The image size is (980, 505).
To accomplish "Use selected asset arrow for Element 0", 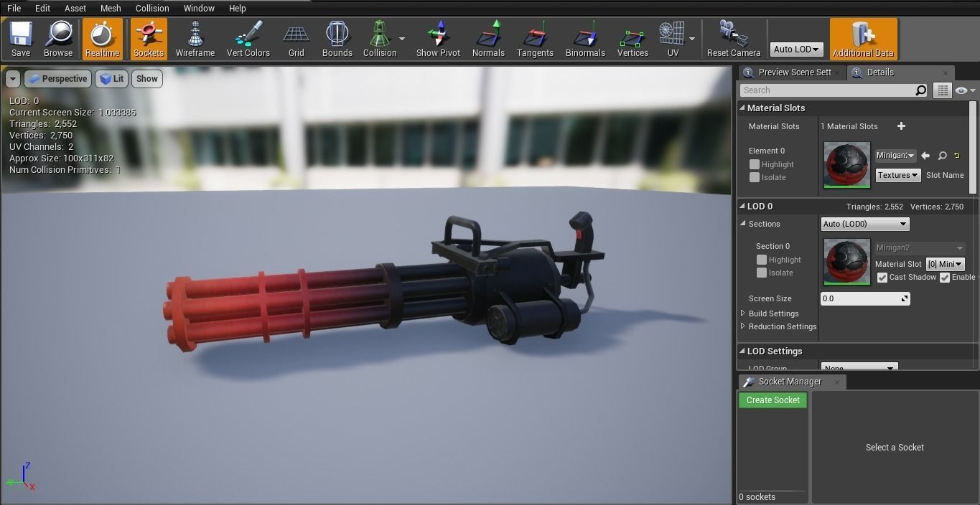I will [925, 156].
